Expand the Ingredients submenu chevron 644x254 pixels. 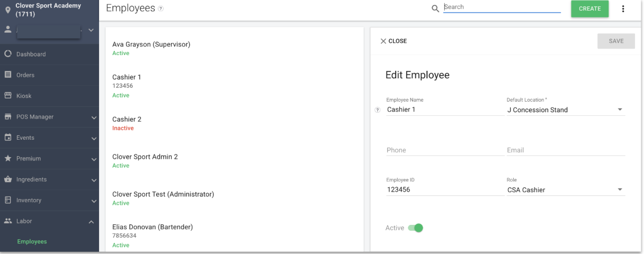tap(94, 180)
